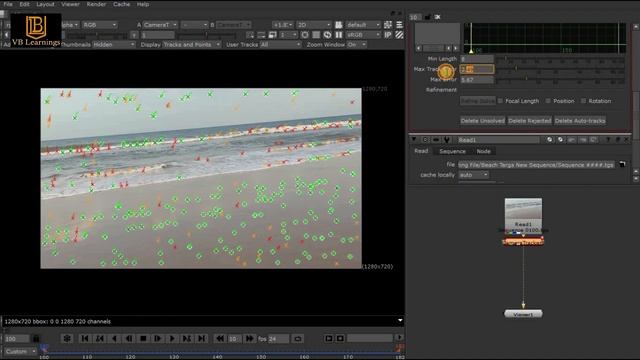
Task: Play the sequence backward
Action: pyautogui.click(x=115, y=338)
